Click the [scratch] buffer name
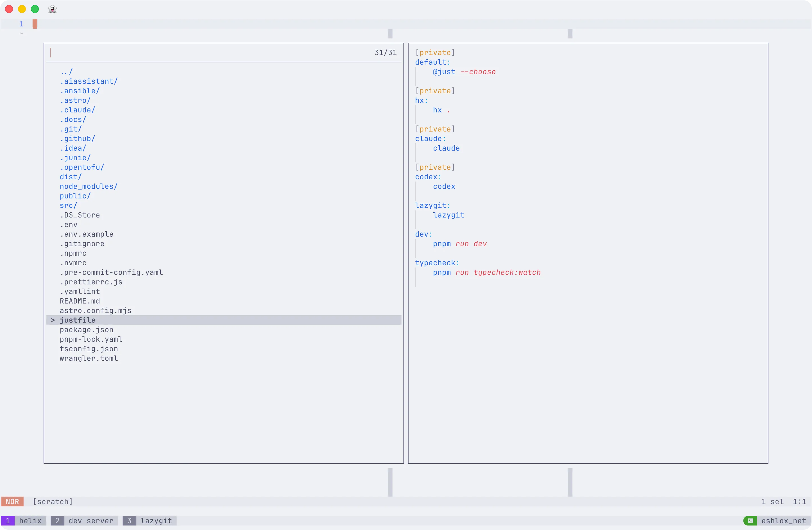 (x=53, y=501)
